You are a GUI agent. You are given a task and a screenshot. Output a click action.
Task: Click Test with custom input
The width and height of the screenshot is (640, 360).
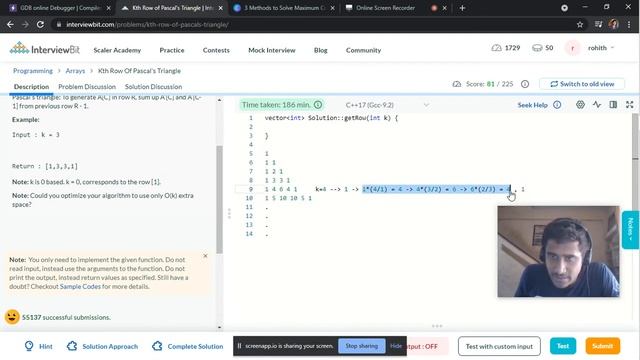pos(499,346)
